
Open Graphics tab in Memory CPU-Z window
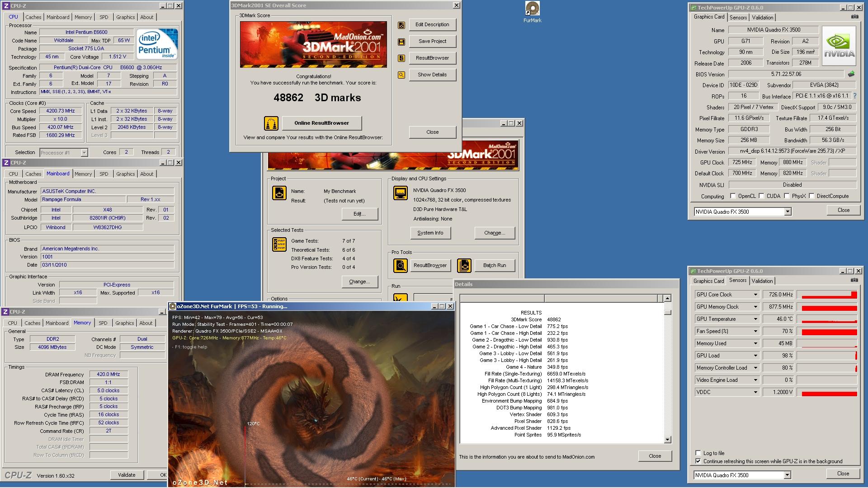tap(124, 323)
